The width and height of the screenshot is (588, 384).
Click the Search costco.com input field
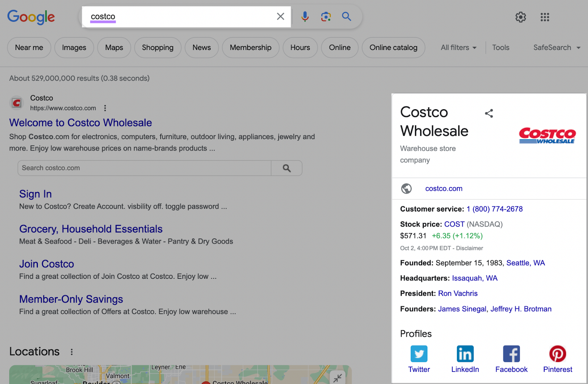coord(144,168)
